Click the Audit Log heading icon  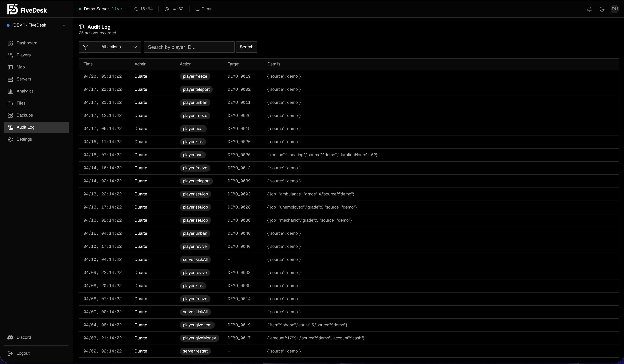(x=82, y=27)
